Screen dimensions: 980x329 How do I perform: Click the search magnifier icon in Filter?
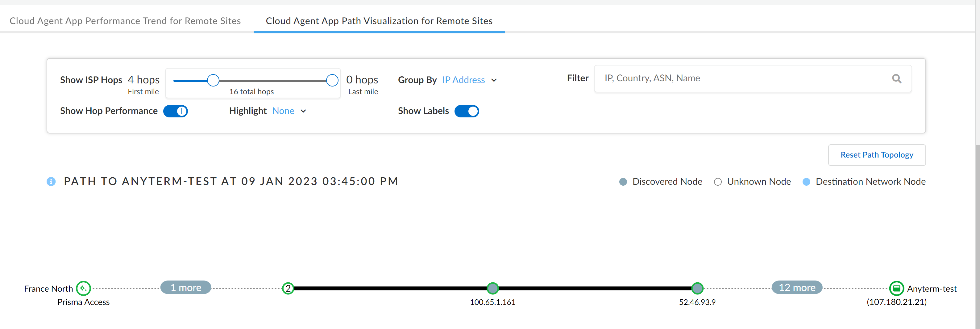point(896,78)
